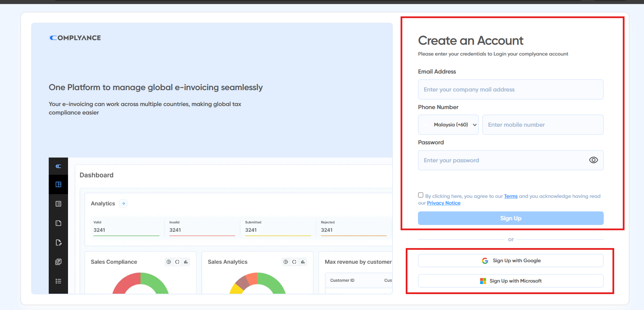The height and width of the screenshot is (310, 644).
Task: Select bar chart icon in Sales Compliance
Action: 186,262
